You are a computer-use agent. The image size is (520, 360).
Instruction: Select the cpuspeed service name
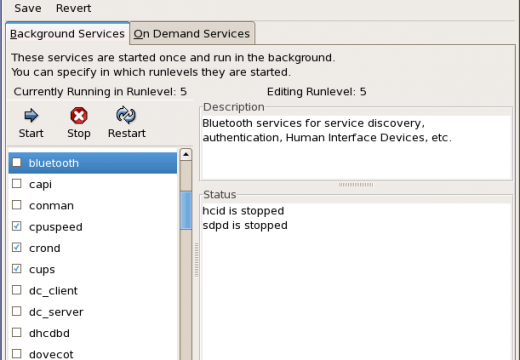tap(56, 227)
